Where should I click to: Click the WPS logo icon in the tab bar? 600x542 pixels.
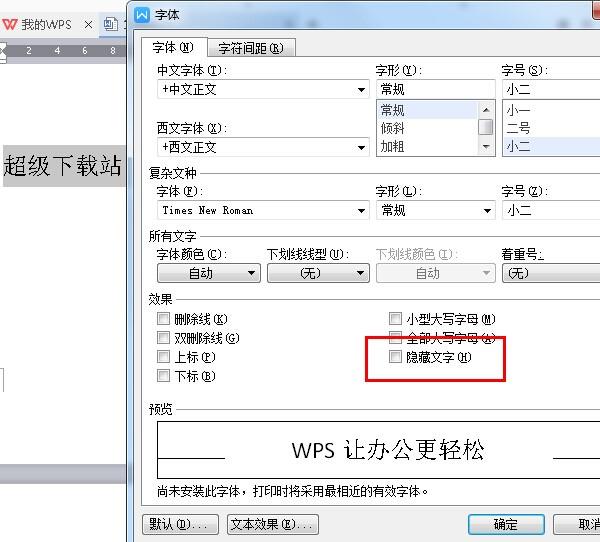pos(10,24)
